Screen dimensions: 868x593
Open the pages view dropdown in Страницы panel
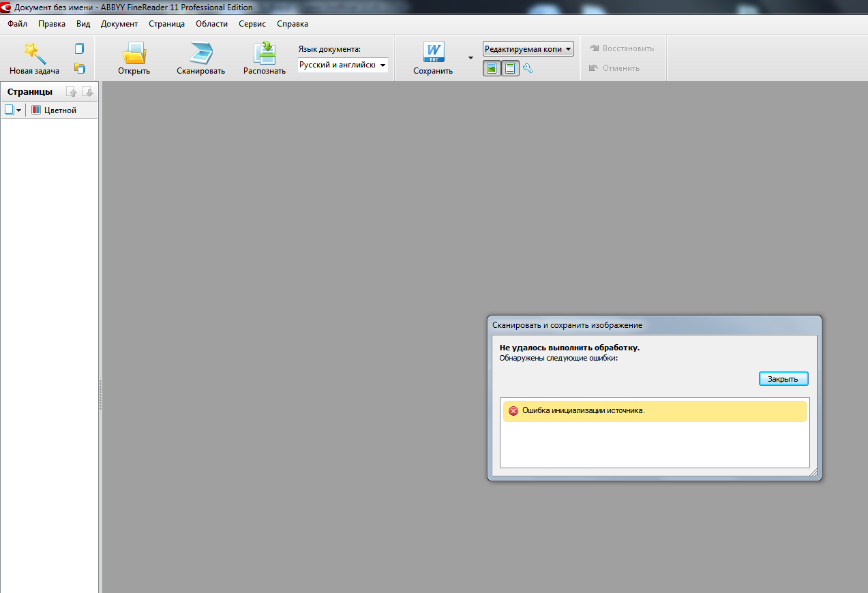13,110
